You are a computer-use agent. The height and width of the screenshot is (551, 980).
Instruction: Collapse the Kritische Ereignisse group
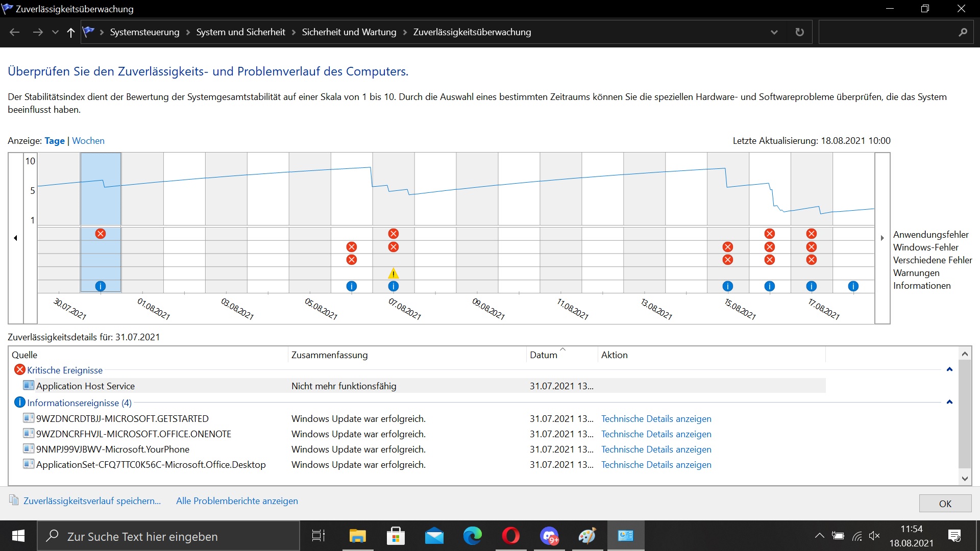(x=949, y=369)
